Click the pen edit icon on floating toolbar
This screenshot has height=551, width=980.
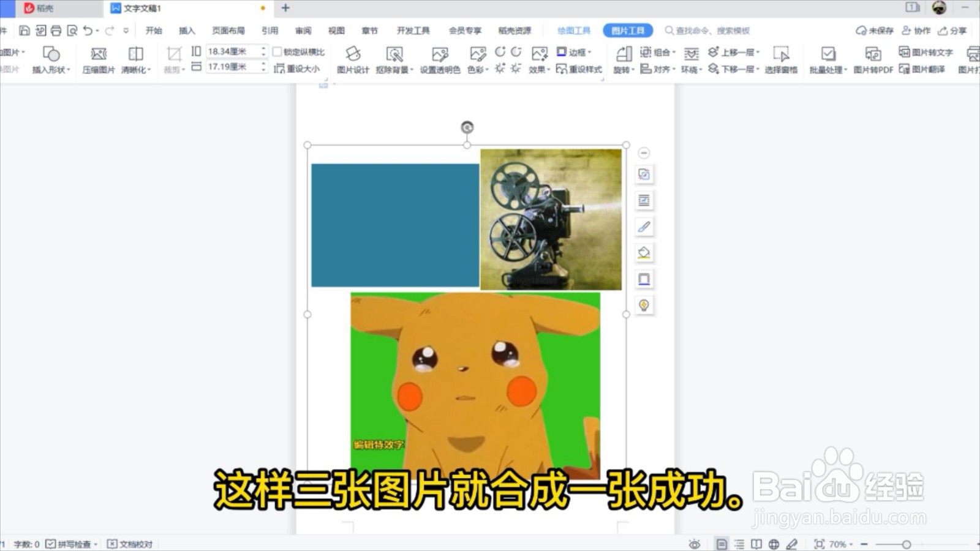[x=644, y=227]
